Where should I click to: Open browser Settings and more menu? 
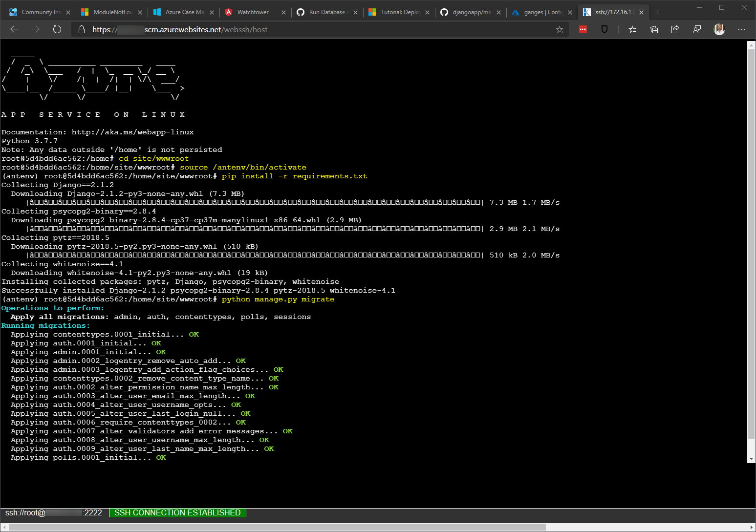tap(742, 29)
